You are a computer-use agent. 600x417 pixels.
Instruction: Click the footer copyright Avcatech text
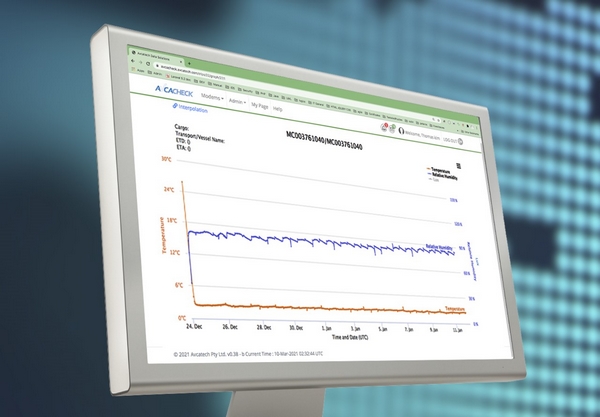coord(248,354)
